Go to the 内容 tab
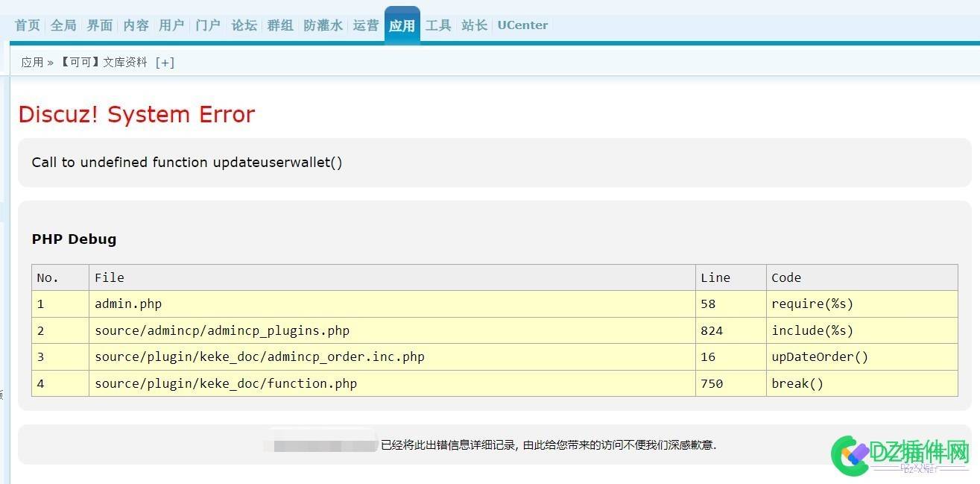The image size is (980, 484). tap(136, 25)
